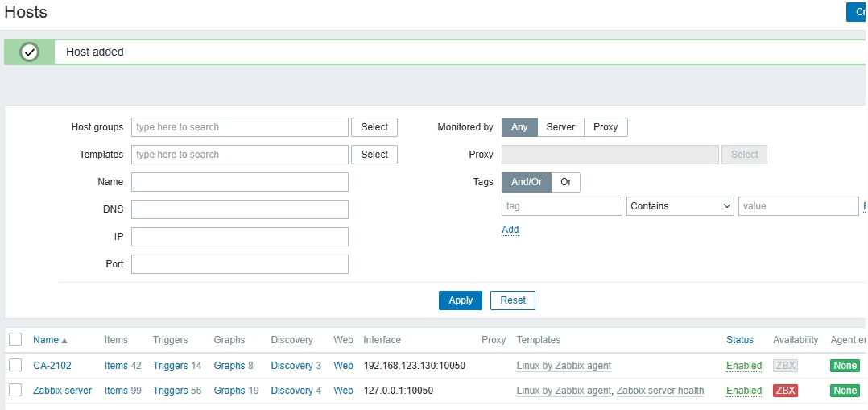Open Host groups Select picker
The width and height of the screenshot is (868, 410).
coord(374,127)
